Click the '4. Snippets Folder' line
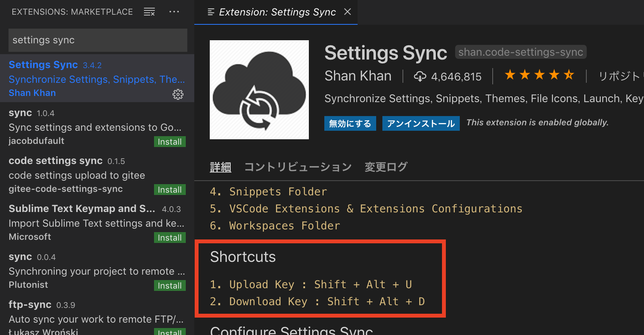The image size is (644, 335). (269, 191)
